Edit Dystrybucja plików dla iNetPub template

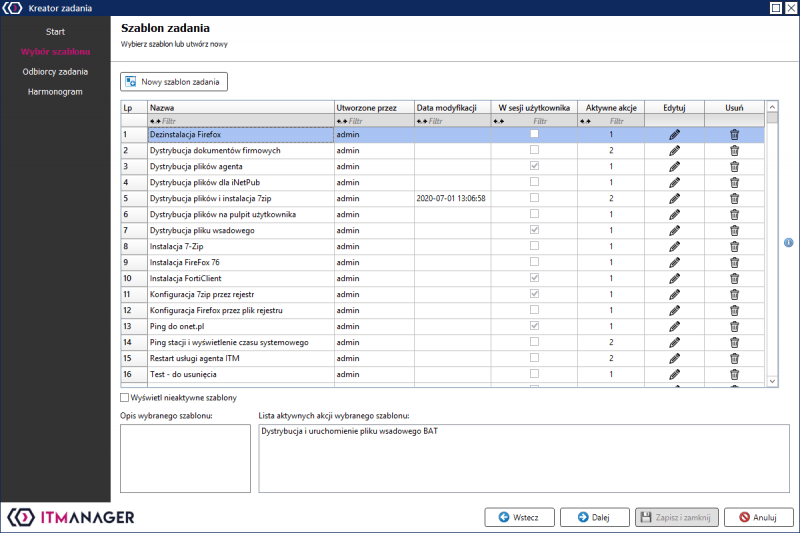coord(674,183)
